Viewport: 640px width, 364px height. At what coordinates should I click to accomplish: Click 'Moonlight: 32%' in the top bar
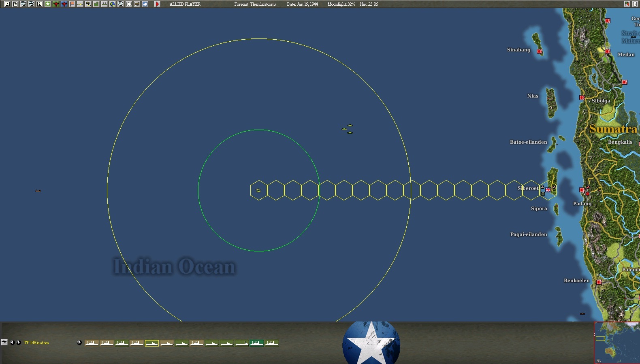341,4
